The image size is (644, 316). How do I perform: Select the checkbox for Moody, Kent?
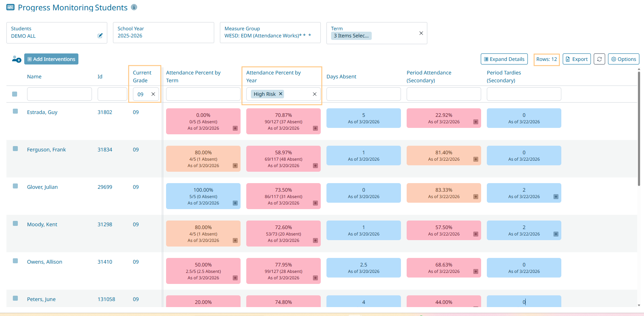click(15, 223)
